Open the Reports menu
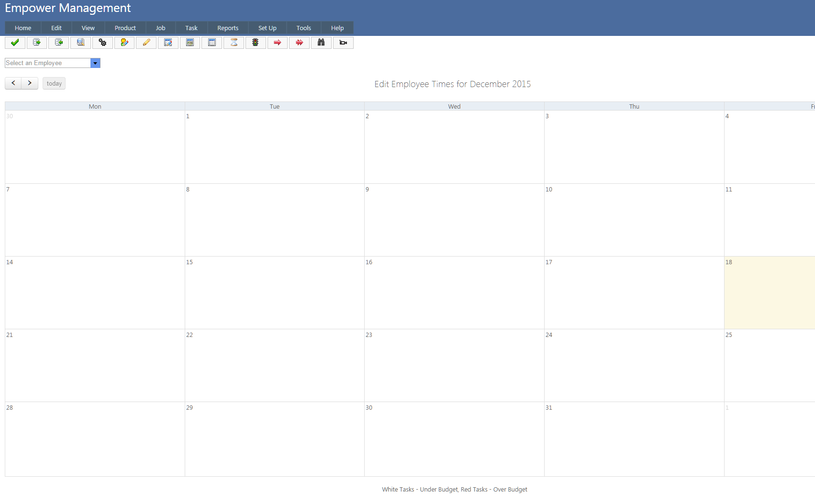815x504 pixels. pyautogui.click(x=228, y=28)
